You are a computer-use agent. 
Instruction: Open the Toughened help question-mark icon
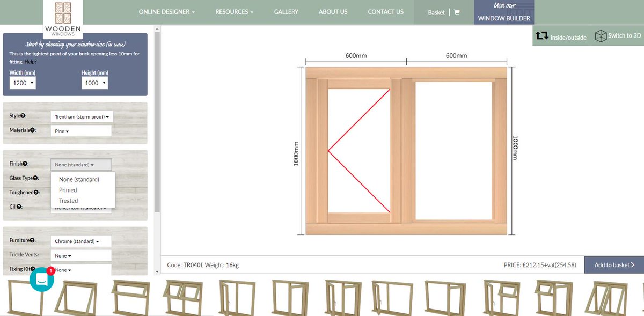(36, 192)
